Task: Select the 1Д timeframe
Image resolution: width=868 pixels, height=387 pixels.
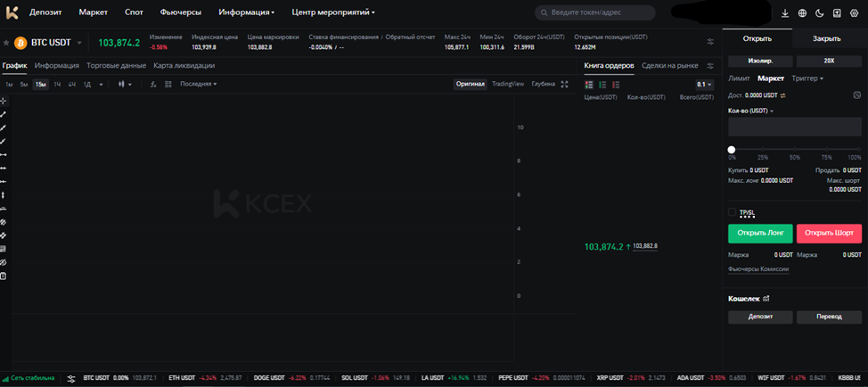Action: click(87, 84)
